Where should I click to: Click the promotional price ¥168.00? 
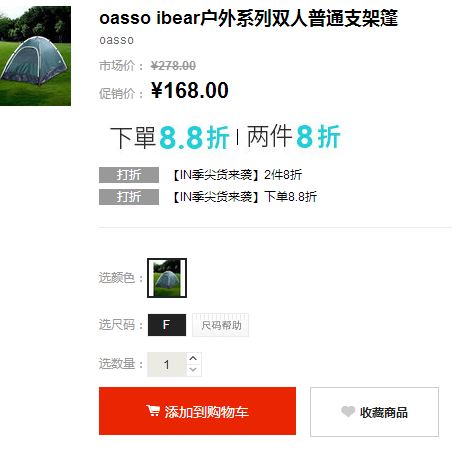click(x=190, y=90)
